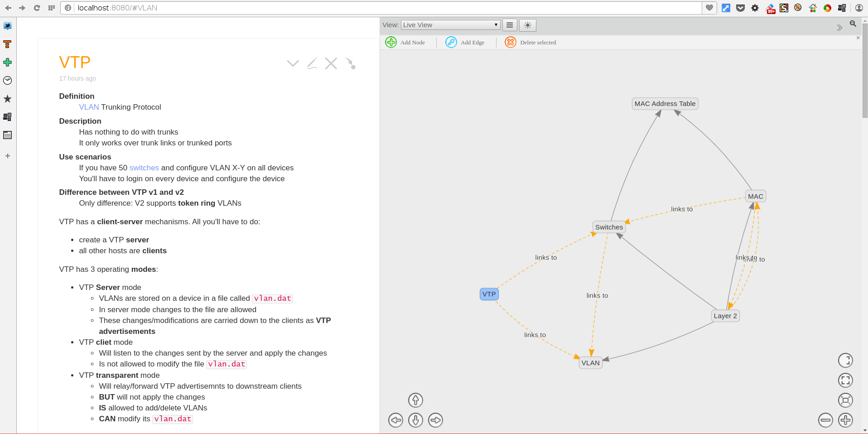868x434 pixels.
Task: Pan the graph left with arrow button
Action: coord(395,420)
